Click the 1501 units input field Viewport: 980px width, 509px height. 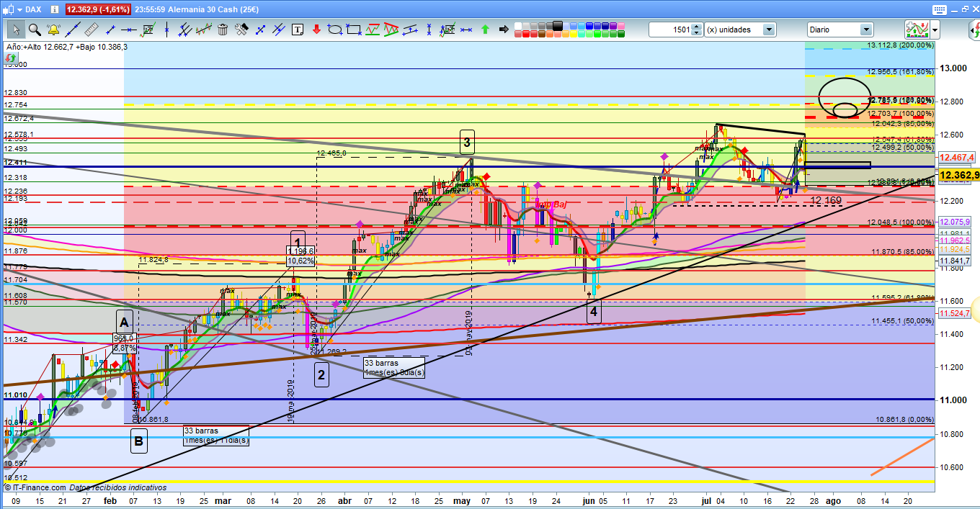(x=670, y=30)
